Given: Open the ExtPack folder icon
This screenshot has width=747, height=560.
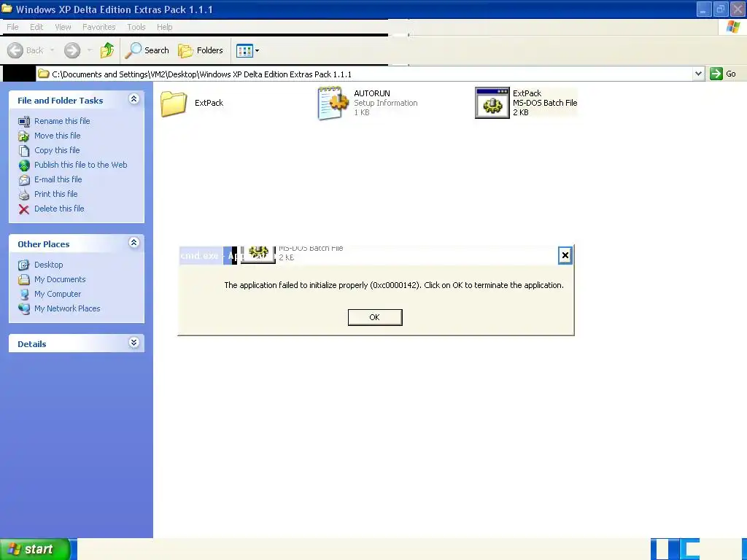Looking at the screenshot, I should (x=174, y=104).
